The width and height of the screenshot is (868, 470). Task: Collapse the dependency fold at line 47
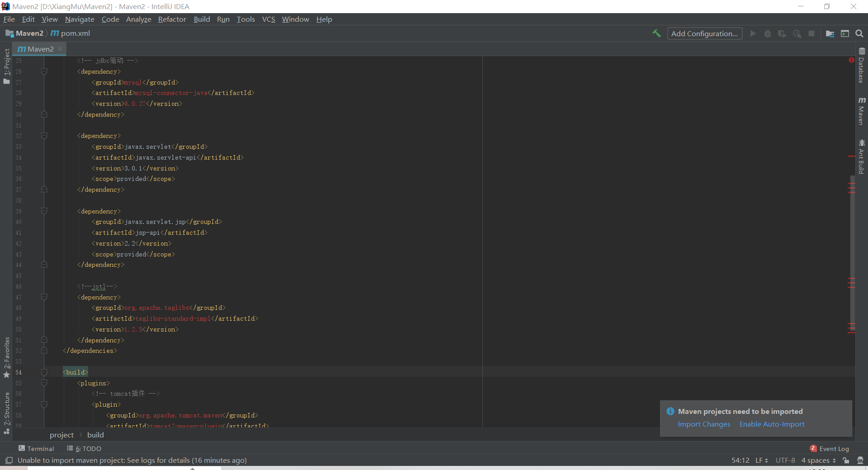coord(44,297)
